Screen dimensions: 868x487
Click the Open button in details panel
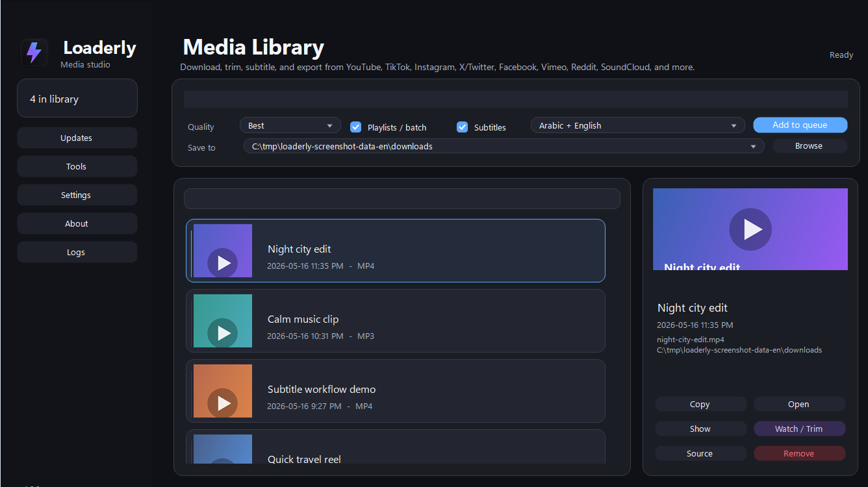pos(799,404)
